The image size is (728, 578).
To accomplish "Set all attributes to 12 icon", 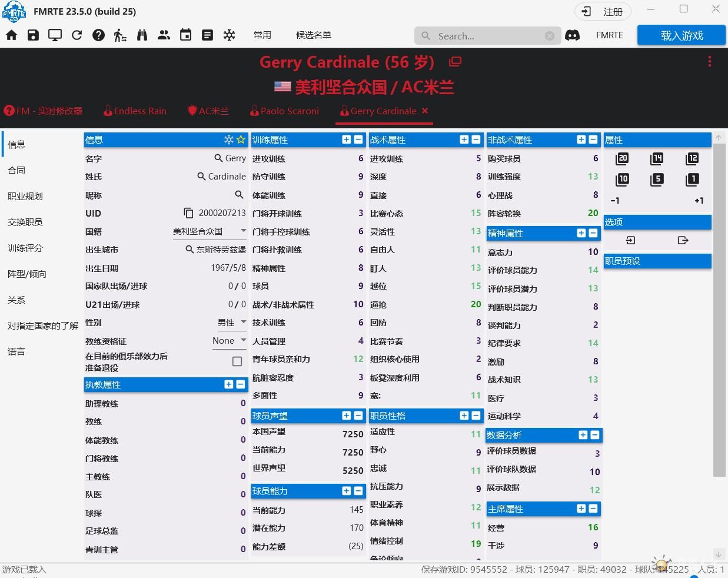I will (692, 158).
